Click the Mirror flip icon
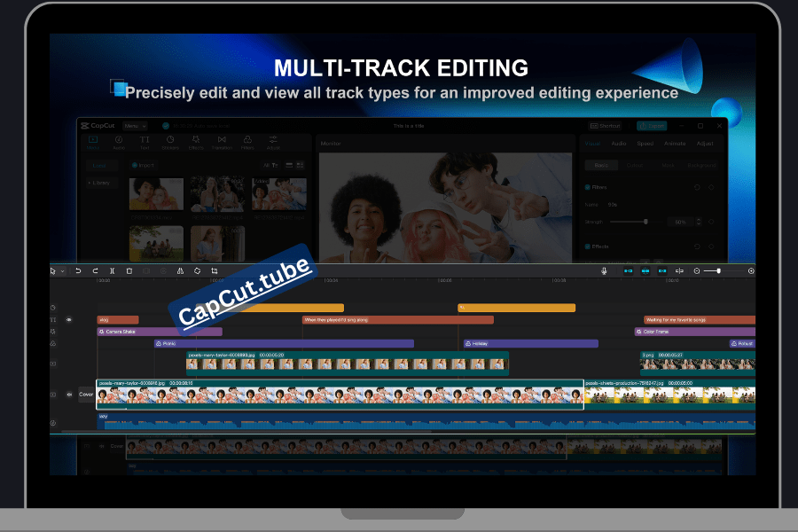798x532 pixels. 180,271
